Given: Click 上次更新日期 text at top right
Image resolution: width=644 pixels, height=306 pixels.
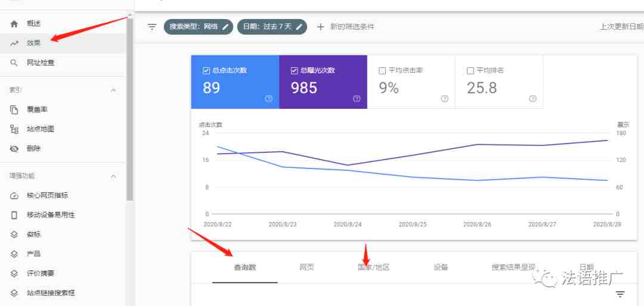Looking at the screenshot, I should (622, 27).
